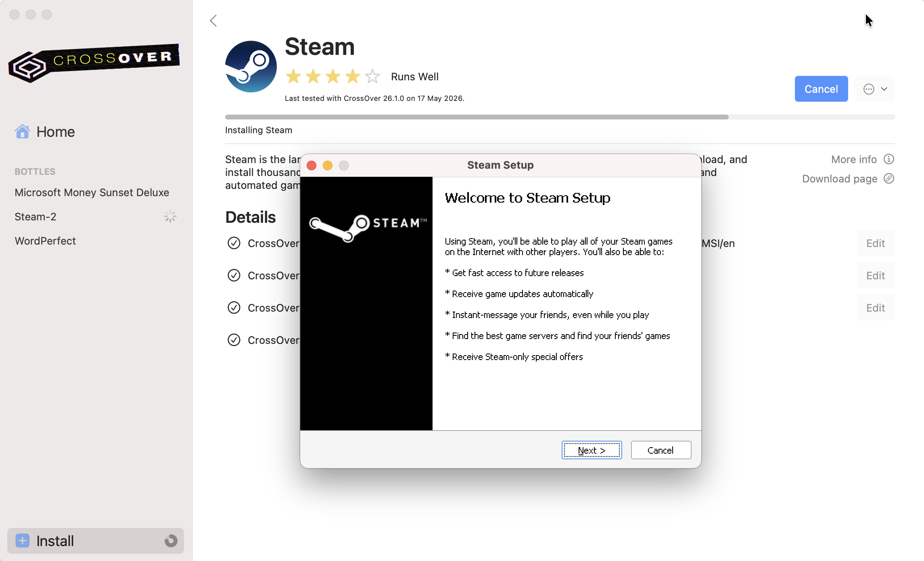
Task: Click the Home house icon
Action: pyautogui.click(x=23, y=132)
